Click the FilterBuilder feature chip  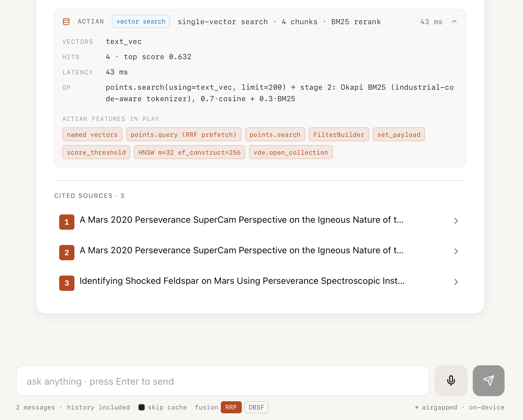[x=339, y=134]
